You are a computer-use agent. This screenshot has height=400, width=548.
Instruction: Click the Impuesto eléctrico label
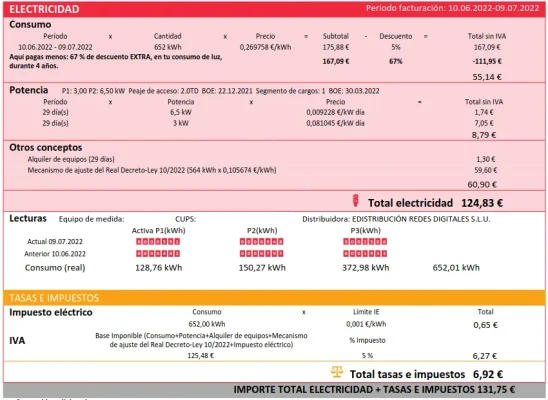pos(51,312)
